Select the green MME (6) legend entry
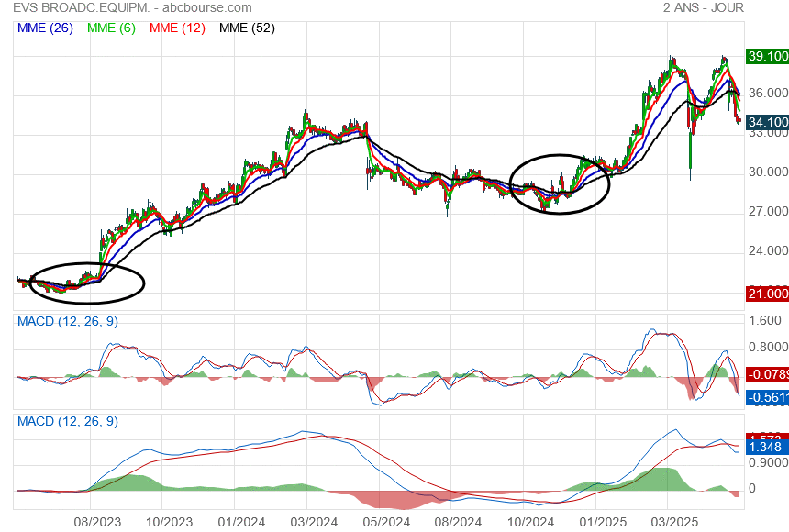 111,28
